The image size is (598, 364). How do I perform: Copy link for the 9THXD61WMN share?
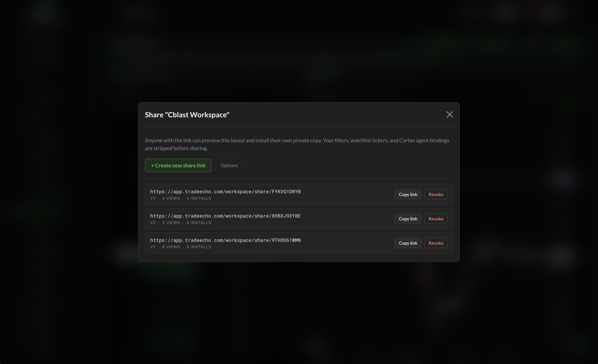pos(408,243)
